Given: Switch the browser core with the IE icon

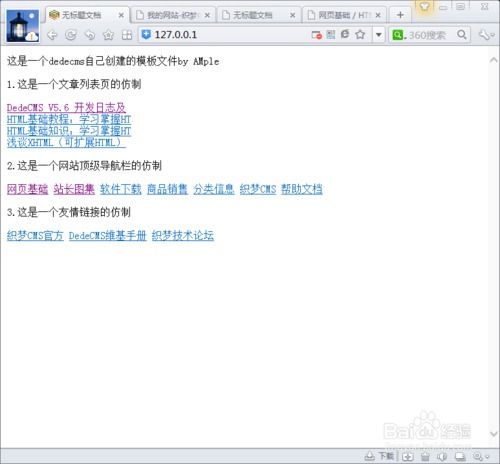Looking at the screenshot, I should pos(345,34).
